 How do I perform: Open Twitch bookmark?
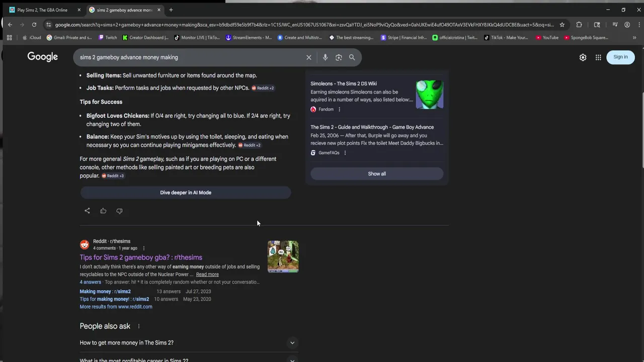coord(108,38)
